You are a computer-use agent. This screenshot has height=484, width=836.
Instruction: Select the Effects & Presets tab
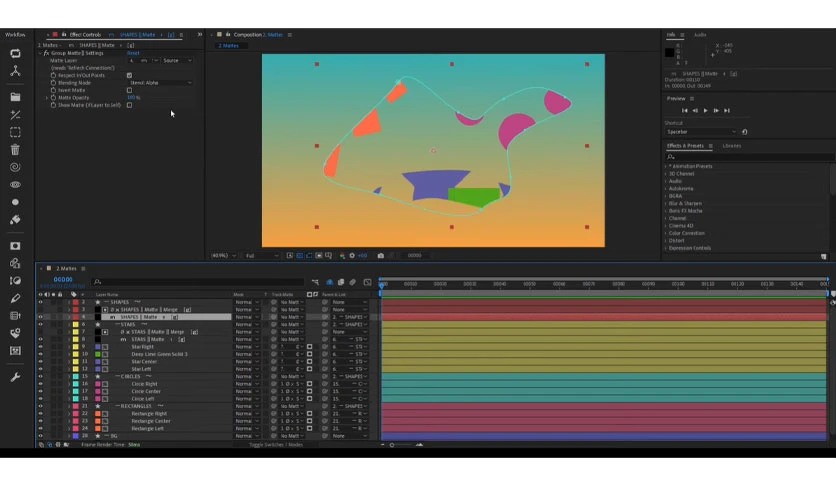(x=685, y=146)
